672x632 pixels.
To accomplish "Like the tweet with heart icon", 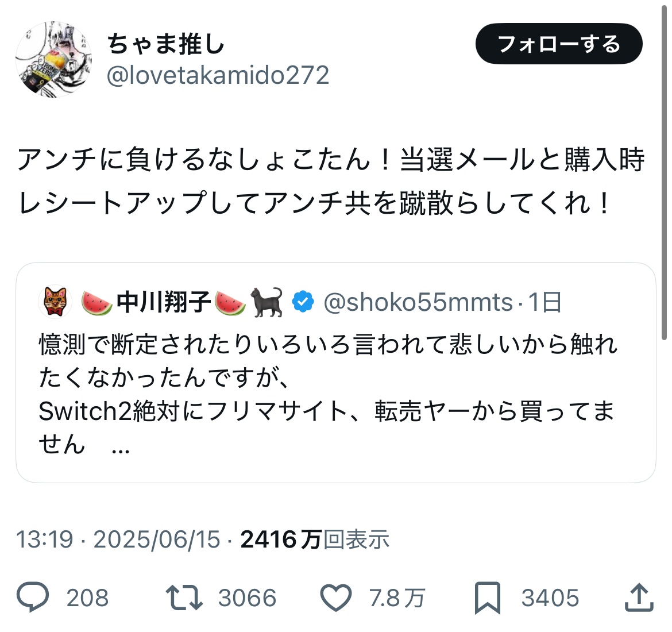I will (335, 598).
